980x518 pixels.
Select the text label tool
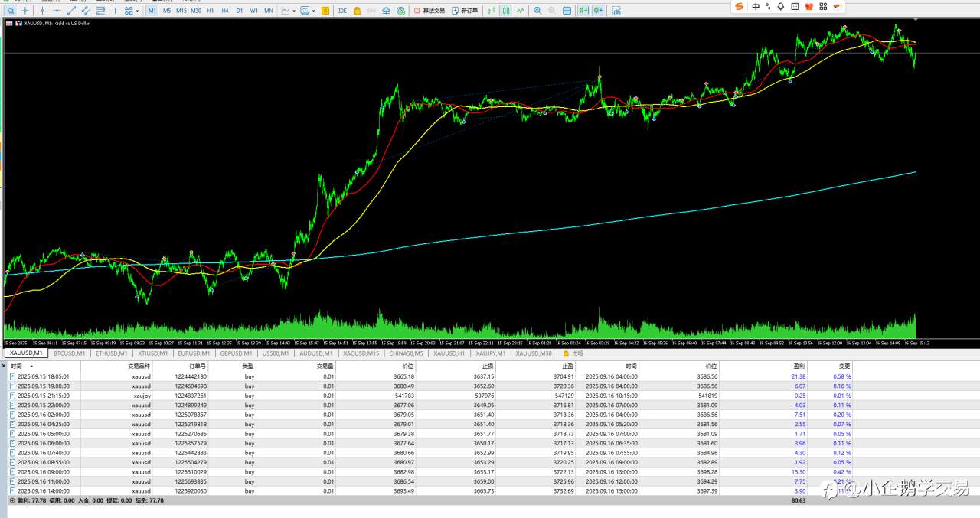point(115,11)
